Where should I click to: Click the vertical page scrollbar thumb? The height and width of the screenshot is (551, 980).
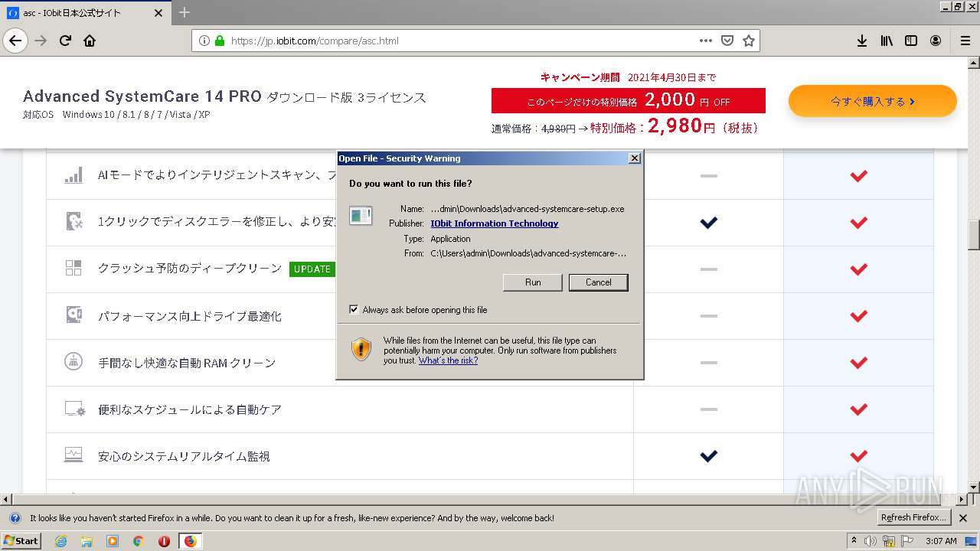click(974, 235)
